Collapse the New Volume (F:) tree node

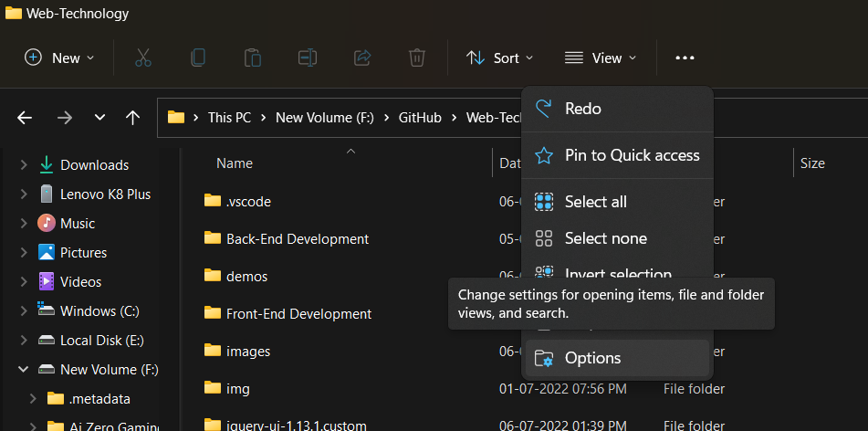click(x=23, y=370)
